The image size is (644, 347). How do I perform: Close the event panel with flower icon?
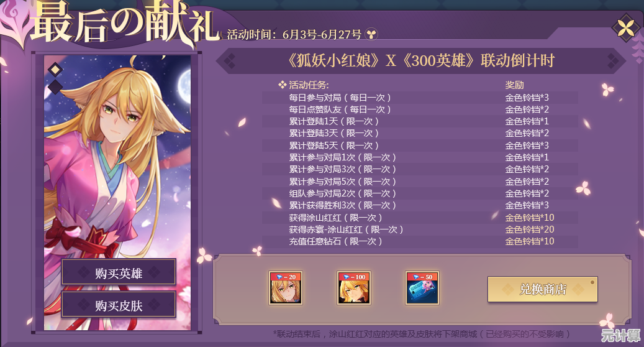pos(626,29)
